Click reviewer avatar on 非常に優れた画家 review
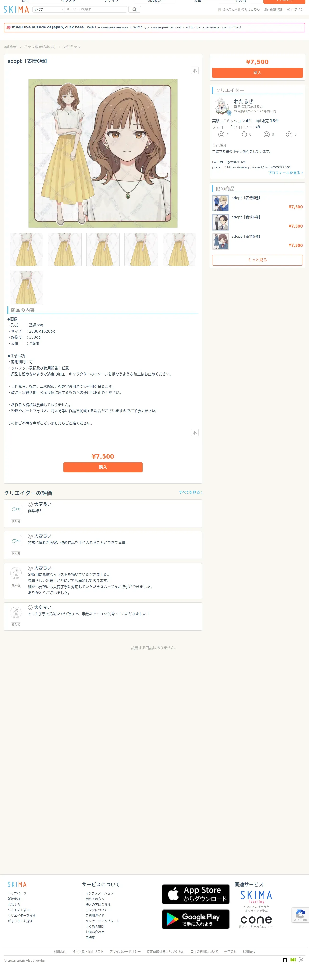The height and width of the screenshot is (980, 309). pyautogui.click(x=16, y=541)
